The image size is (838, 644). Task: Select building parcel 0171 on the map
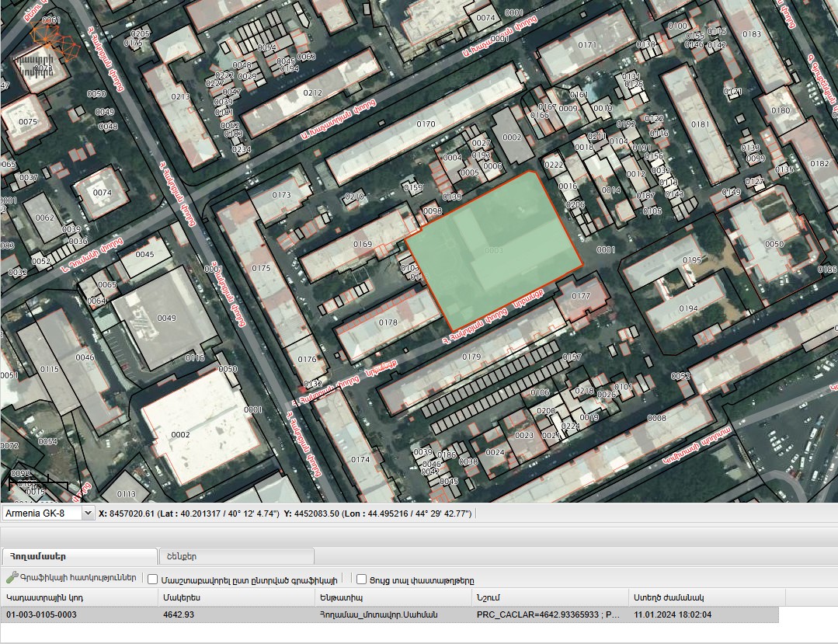click(x=587, y=45)
